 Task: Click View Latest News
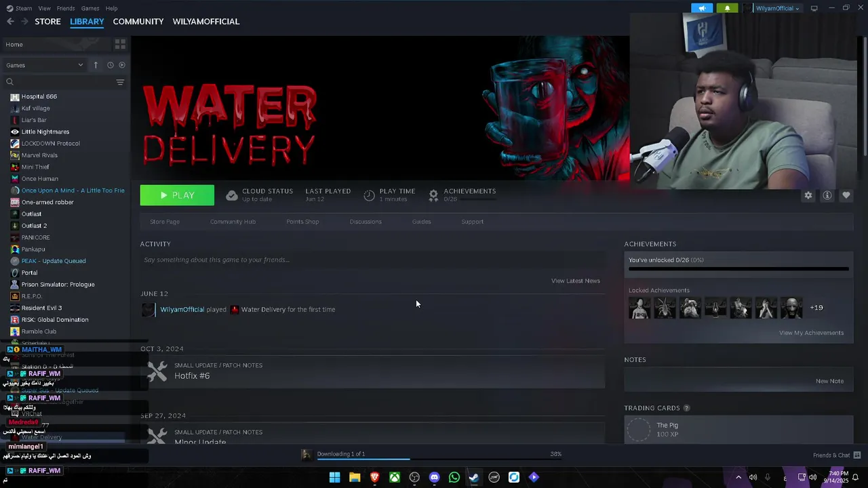pos(576,281)
